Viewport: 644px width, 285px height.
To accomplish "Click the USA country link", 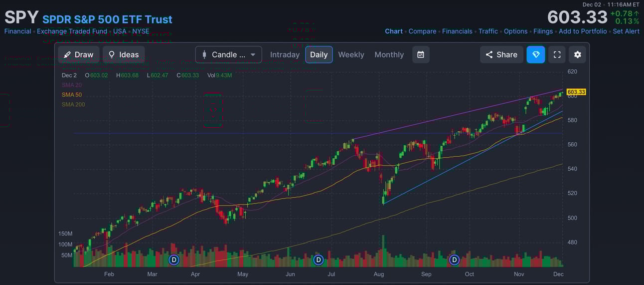I will coord(120,31).
